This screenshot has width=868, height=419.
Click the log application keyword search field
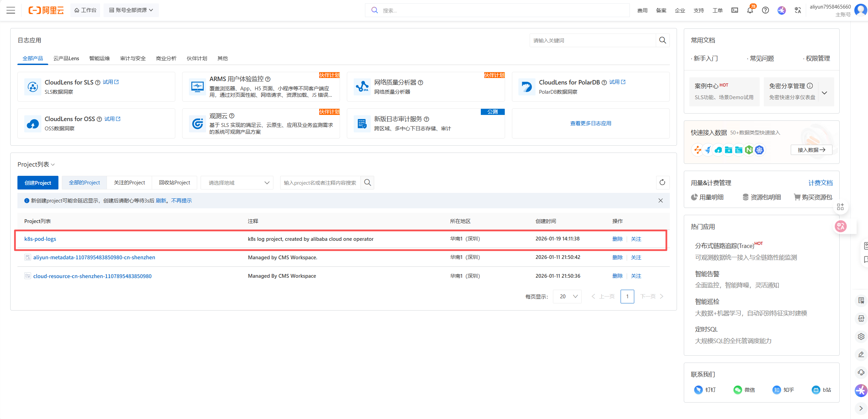tap(593, 40)
